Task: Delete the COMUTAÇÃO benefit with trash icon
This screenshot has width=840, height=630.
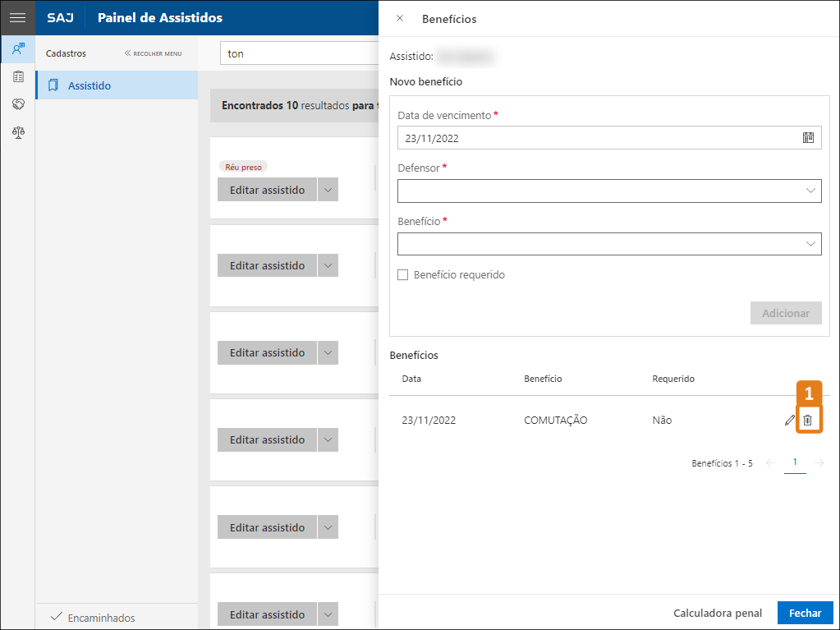Action: coord(808,421)
